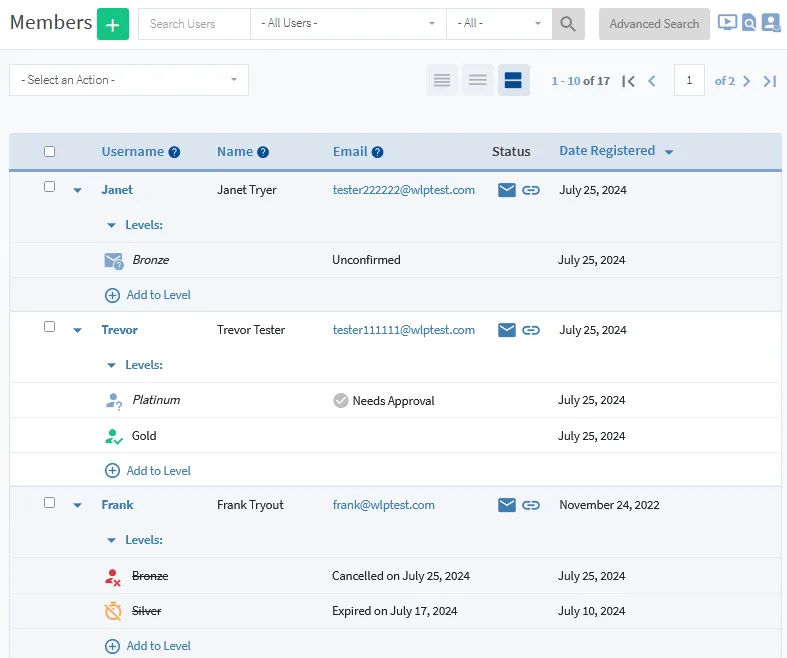Switch to expanded view icon
The width and height of the screenshot is (787, 658).
(513, 80)
